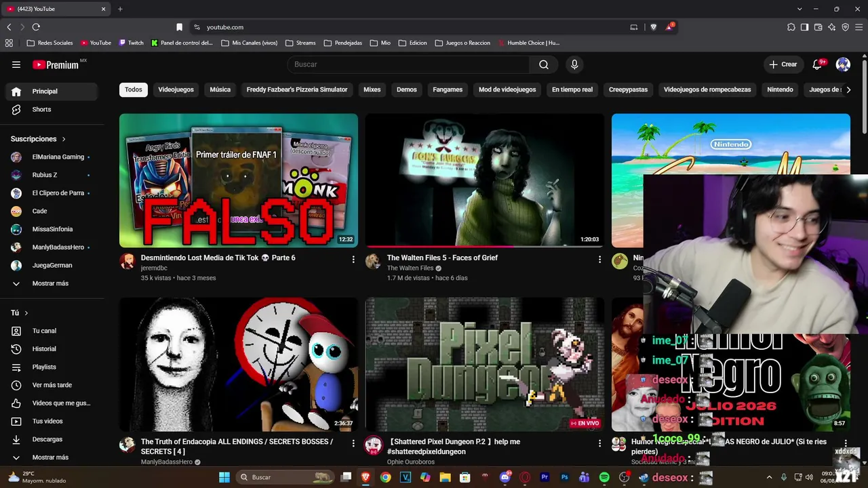Go back to the previous page
The width and height of the screenshot is (868, 488).
[x=9, y=27]
